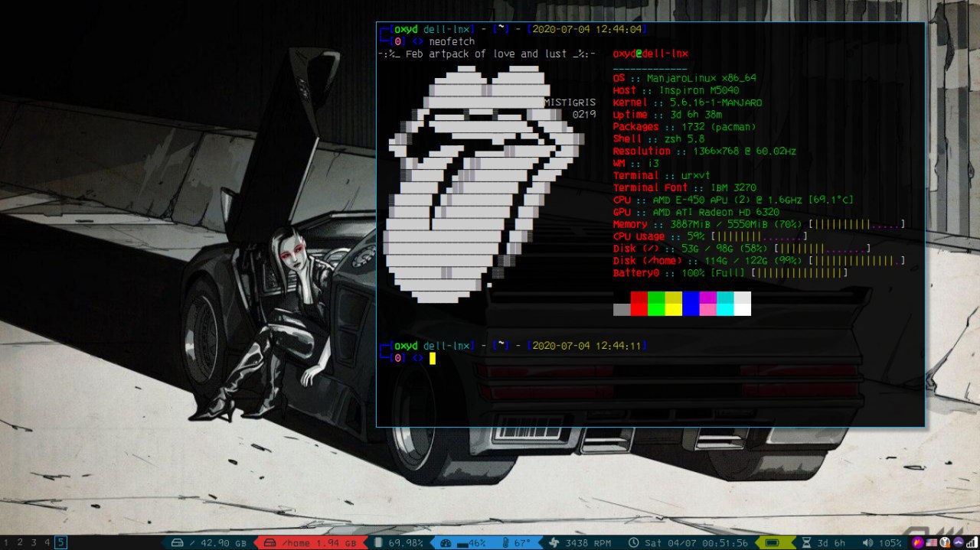
Task: Click the '3d 6h' uptime readout in bar
Action: 831,542
